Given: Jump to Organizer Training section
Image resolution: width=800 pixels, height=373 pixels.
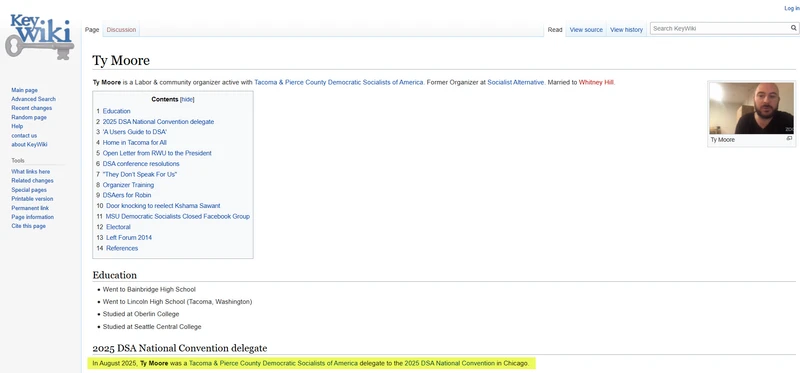Looking at the screenshot, I should (x=128, y=185).
